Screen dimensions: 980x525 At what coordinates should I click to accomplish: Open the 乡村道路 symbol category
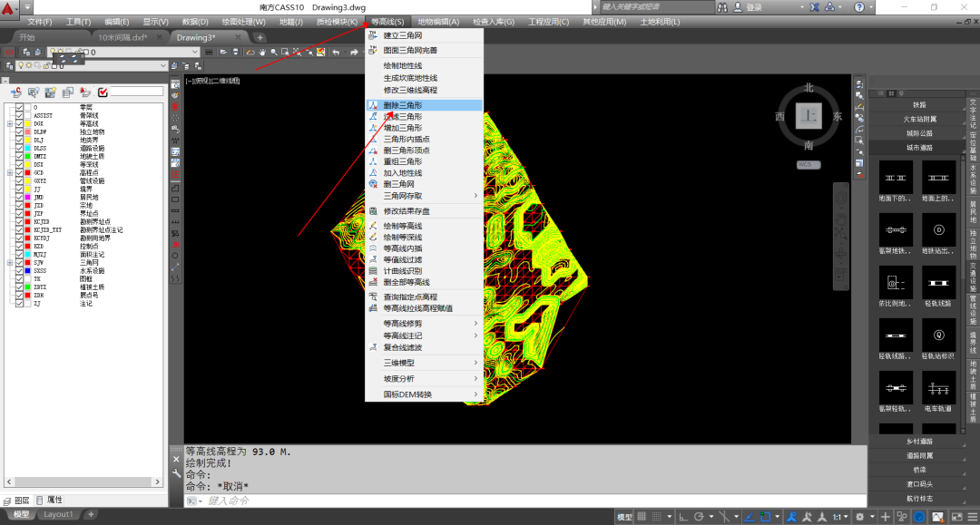(x=918, y=442)
